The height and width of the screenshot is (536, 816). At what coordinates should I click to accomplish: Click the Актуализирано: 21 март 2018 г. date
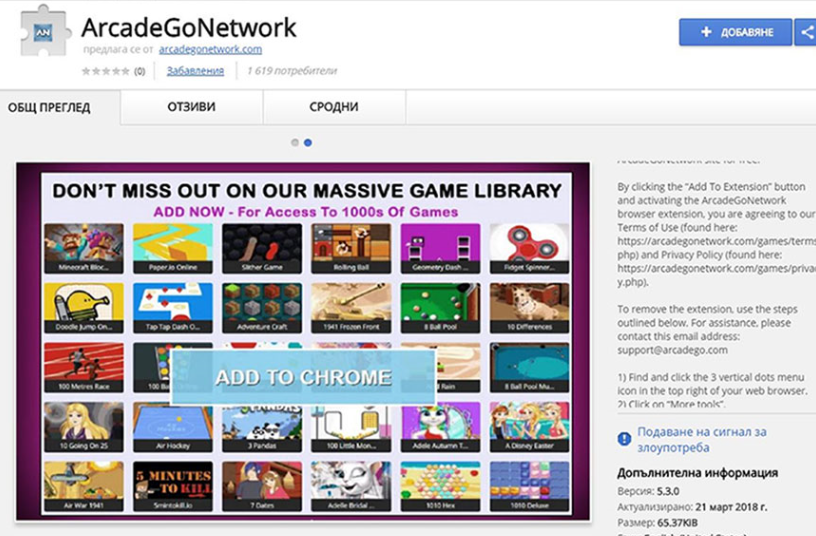[692, 507]
